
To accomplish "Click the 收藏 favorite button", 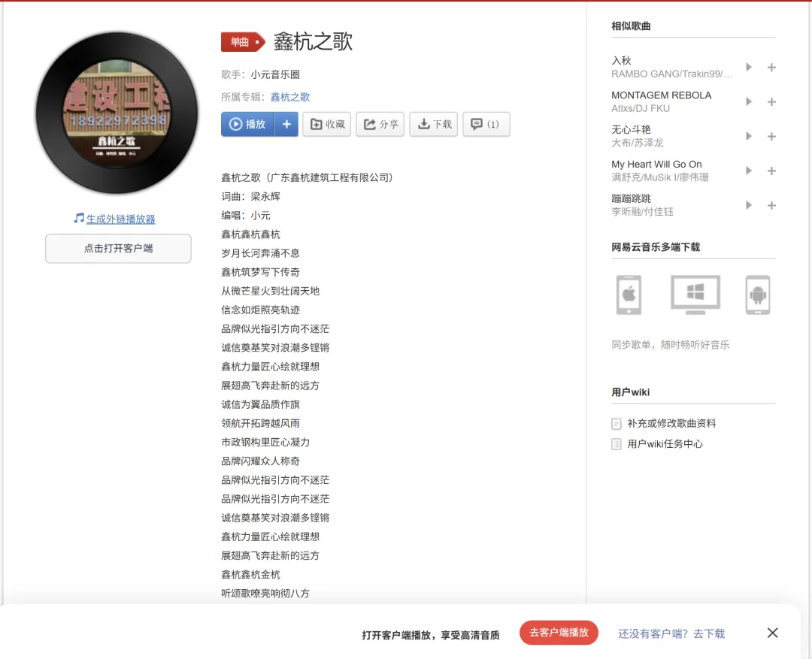I will (x=327, y=124).
